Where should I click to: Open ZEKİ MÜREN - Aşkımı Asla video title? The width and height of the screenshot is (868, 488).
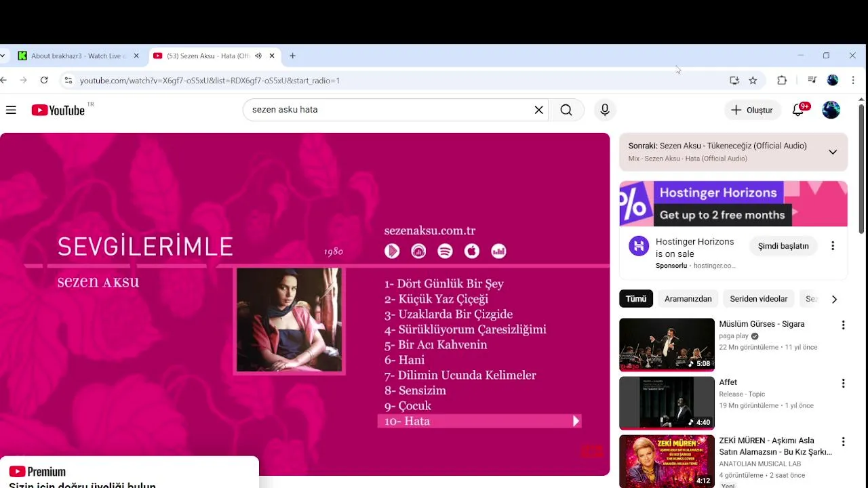(776, 446)
